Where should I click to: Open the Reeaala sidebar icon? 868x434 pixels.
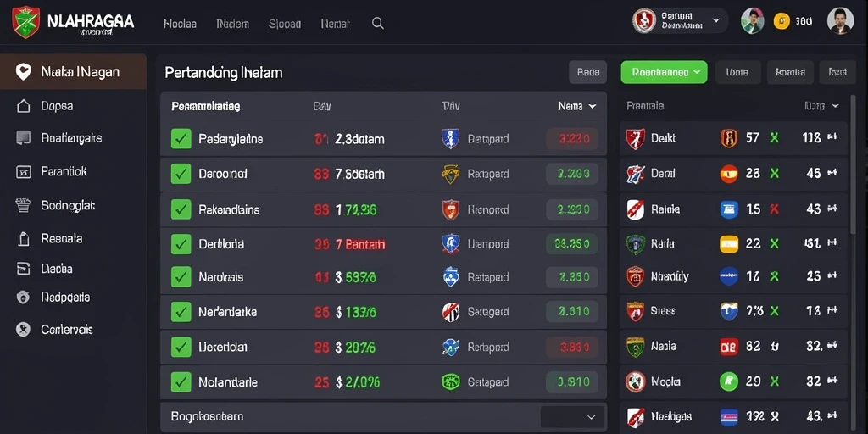point(23,238)
